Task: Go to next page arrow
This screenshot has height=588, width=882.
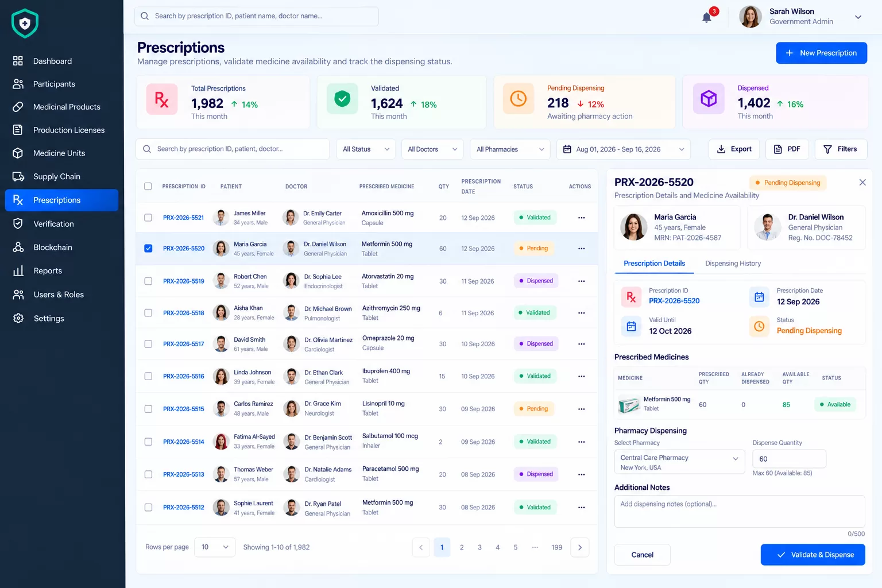Action: pyautogui.click(x=579, y=547)
